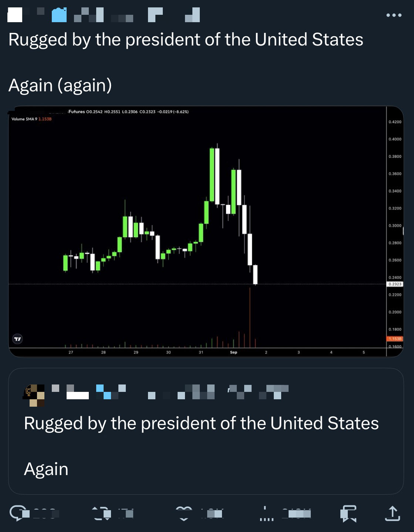Tap the share upload icon

point(393,513)
